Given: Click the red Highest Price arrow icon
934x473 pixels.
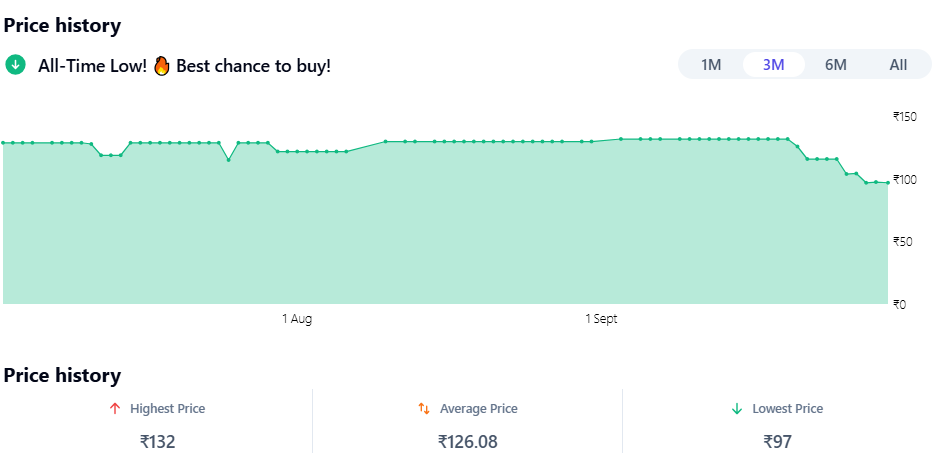Looking at the screenshot, I should 115,409.
